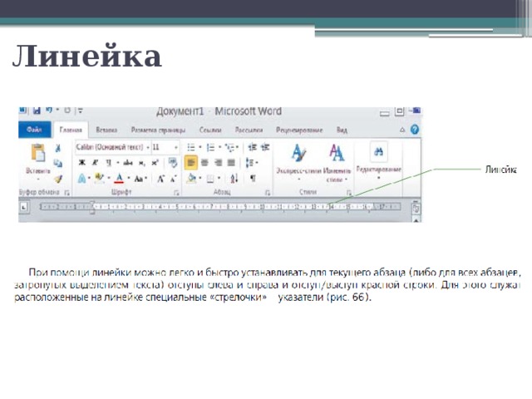Click the Grow Font icon

160,179
